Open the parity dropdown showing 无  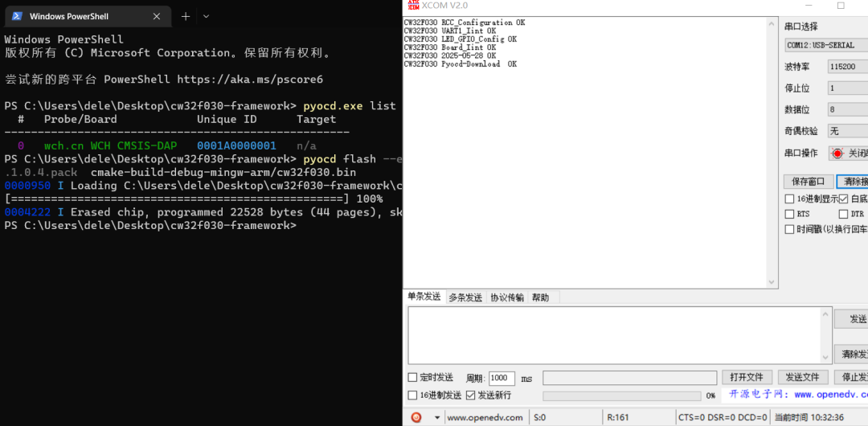pos(848,131)
